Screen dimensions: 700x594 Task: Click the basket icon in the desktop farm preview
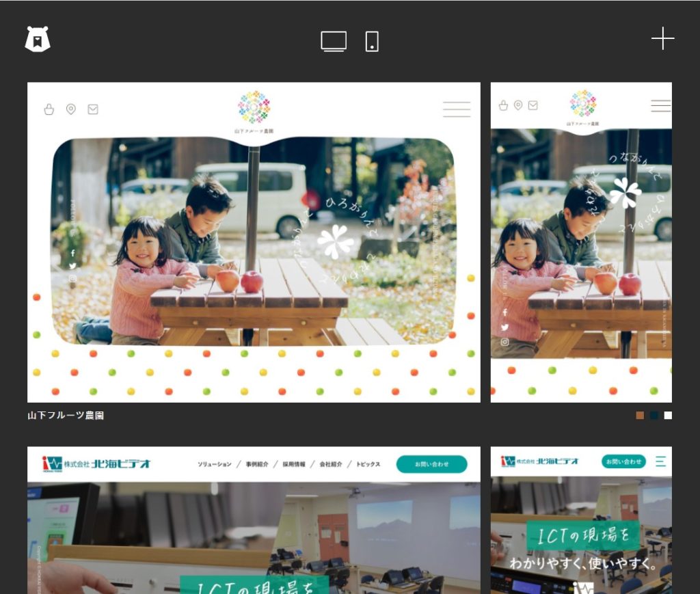[x=49, y=109]
